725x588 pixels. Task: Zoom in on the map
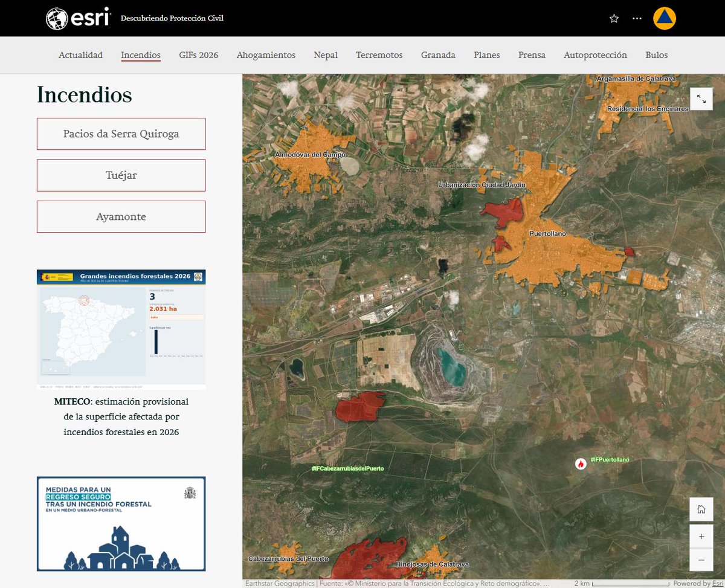click(x=701, y=537)
